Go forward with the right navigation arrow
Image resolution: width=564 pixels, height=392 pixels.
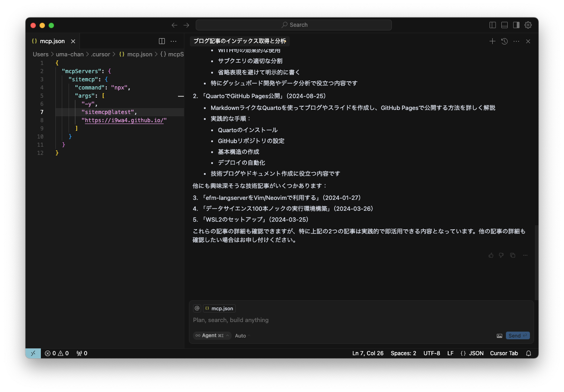[186, 25]
